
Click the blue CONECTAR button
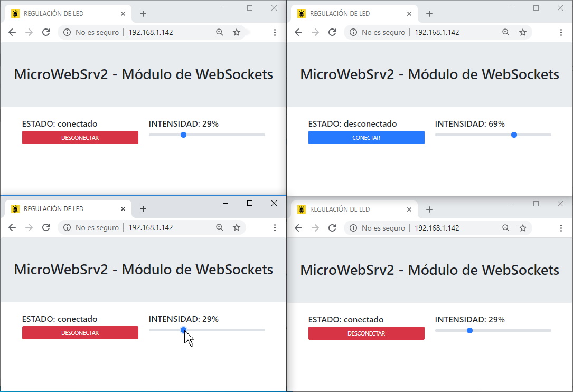(366, 138)
